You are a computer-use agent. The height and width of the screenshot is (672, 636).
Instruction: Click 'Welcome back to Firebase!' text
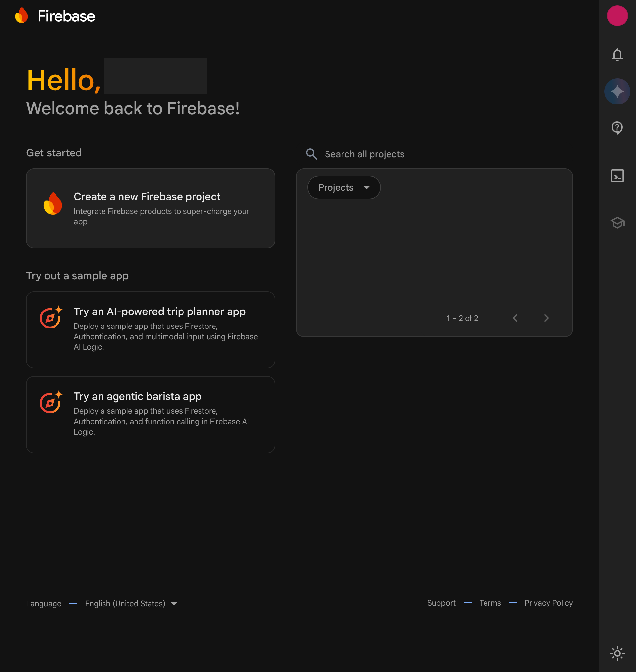[x=133, y=108]
